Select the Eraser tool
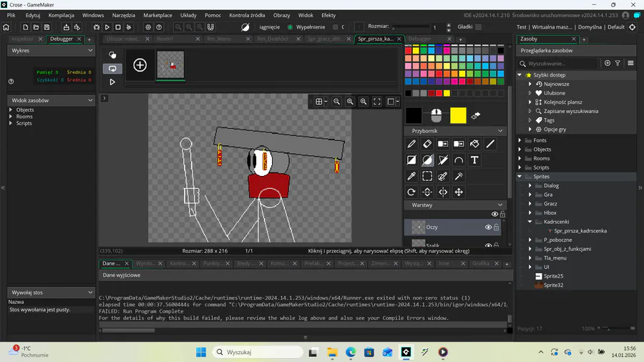644x362 pixels. click(427, 144)
